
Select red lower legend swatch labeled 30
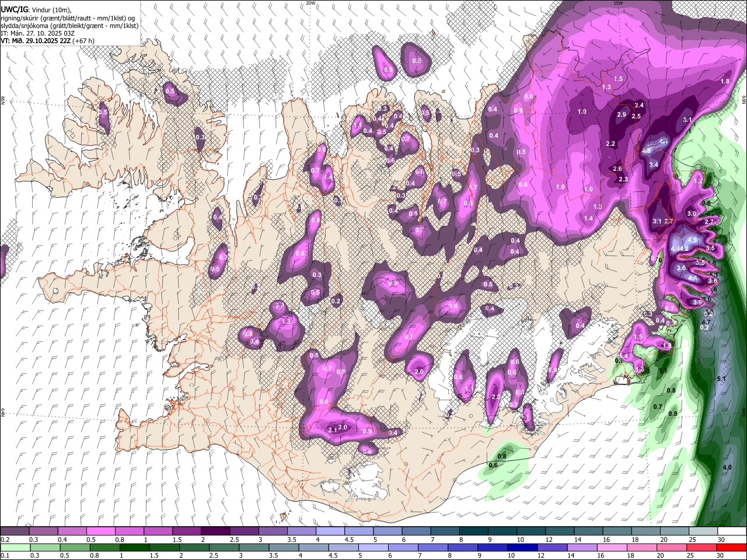(x=732, y=547)
